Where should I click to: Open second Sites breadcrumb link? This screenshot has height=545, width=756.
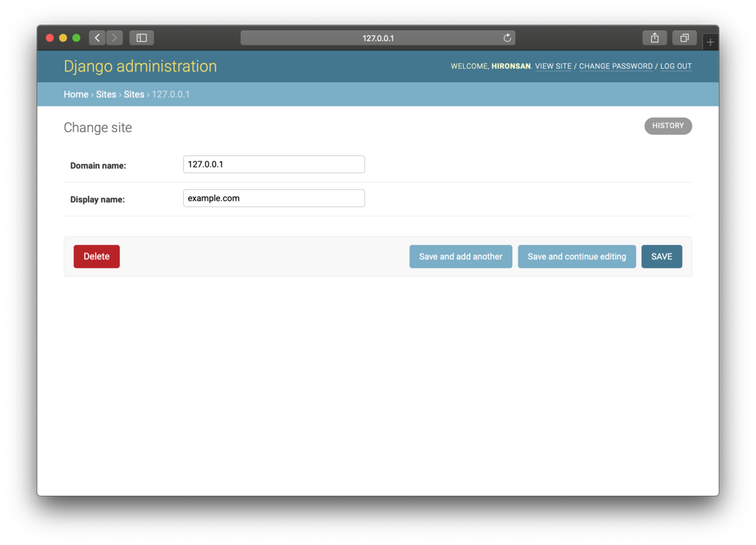[134, 95]
